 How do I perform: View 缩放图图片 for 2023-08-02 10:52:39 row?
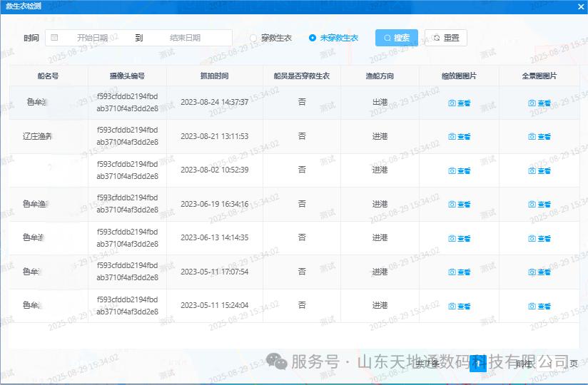point(459,171)
